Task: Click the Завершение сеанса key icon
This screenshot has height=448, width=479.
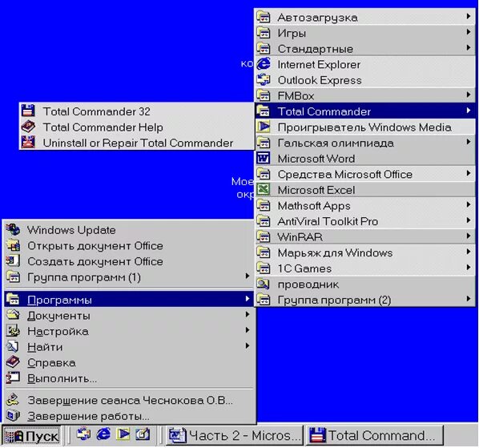Action: coord(13,400)
